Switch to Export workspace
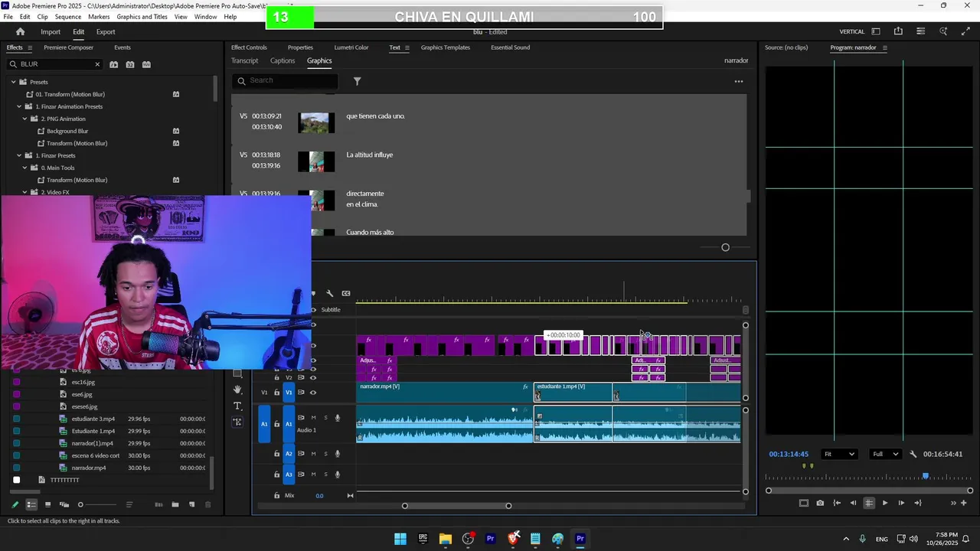Screen dimensions: 980x551 pyautogui.click(x=106, y=31)
